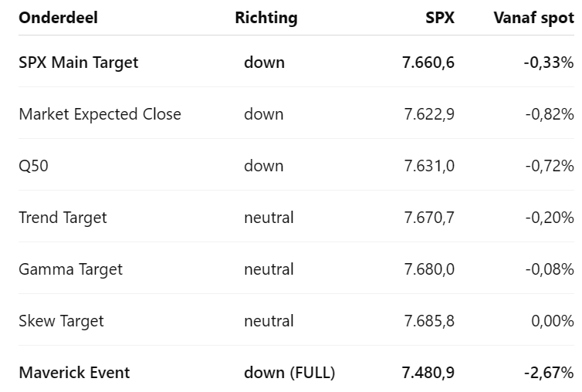Viewport: 582px width, 392px height.
Task: Select the Q50 row label
Action: (x=33, y=166)
